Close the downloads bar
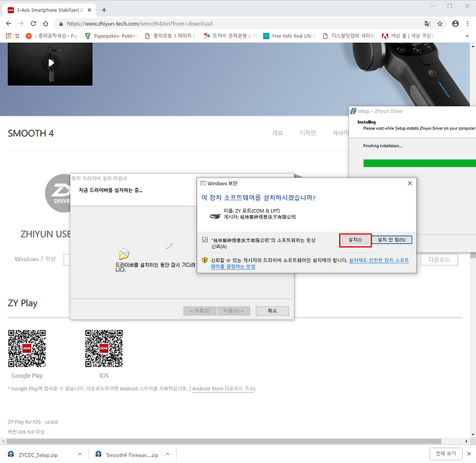Screen dimensions: 476x463 tap(469, 454)
